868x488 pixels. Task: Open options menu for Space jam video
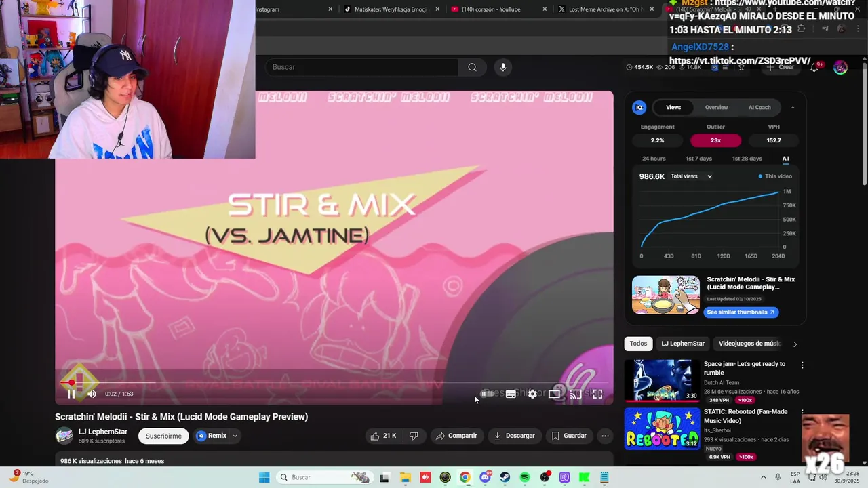coord(802,365)
